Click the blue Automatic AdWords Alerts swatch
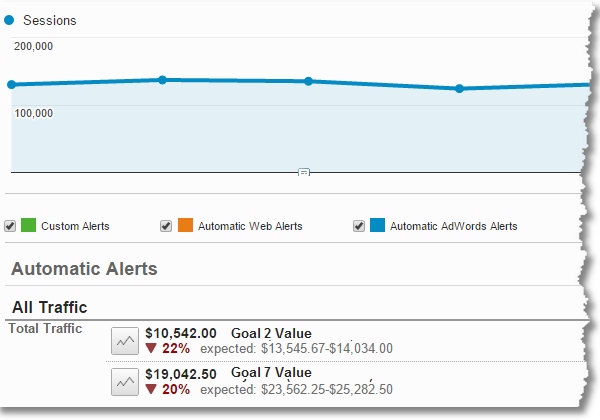600x420 pixels. 377,225
